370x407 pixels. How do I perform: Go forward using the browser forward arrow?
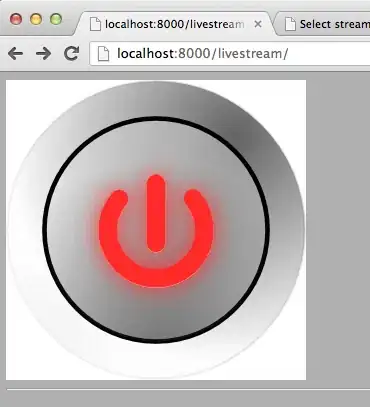44,53
